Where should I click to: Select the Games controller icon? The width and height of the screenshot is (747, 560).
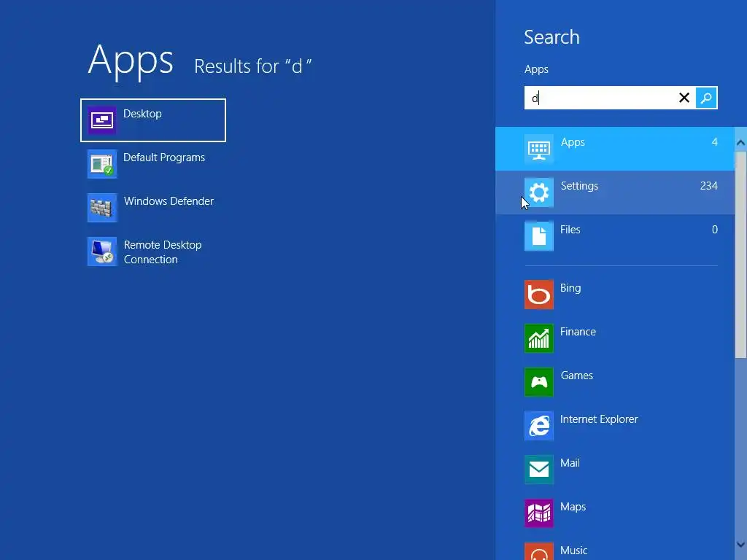539,382
